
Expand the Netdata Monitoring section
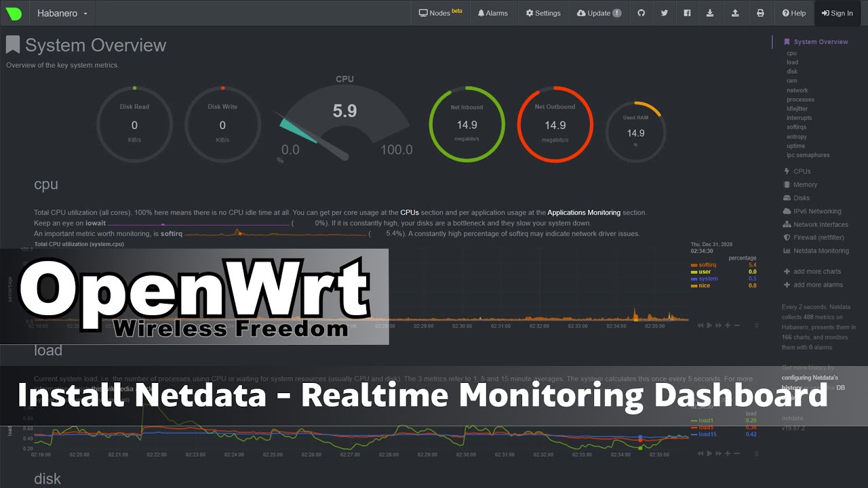[816, 251]
